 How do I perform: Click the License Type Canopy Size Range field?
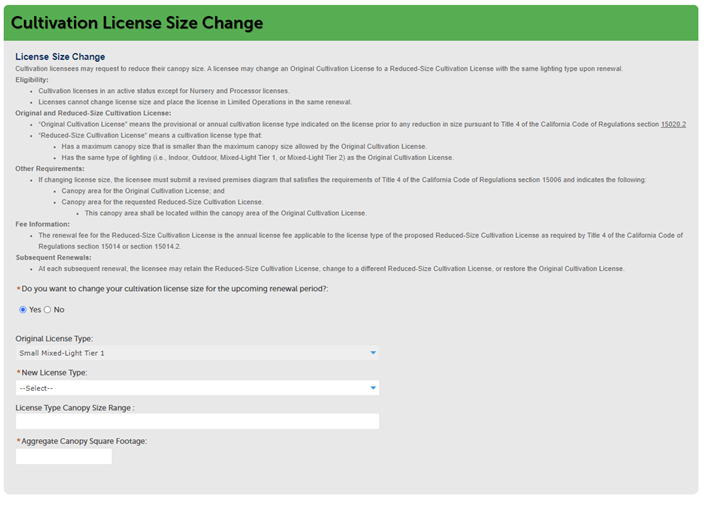tap(197, 422)
